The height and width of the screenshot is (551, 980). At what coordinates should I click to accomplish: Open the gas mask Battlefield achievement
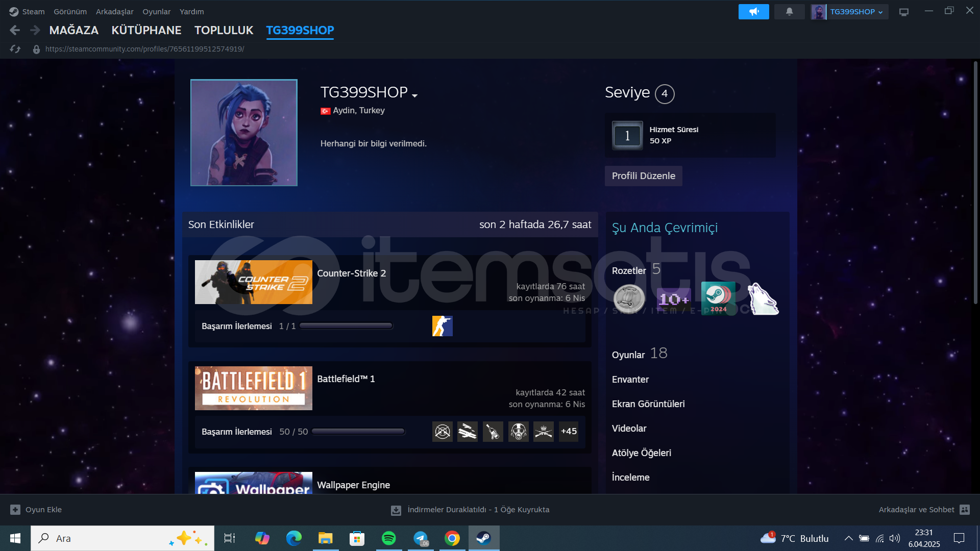coord(518,432)
